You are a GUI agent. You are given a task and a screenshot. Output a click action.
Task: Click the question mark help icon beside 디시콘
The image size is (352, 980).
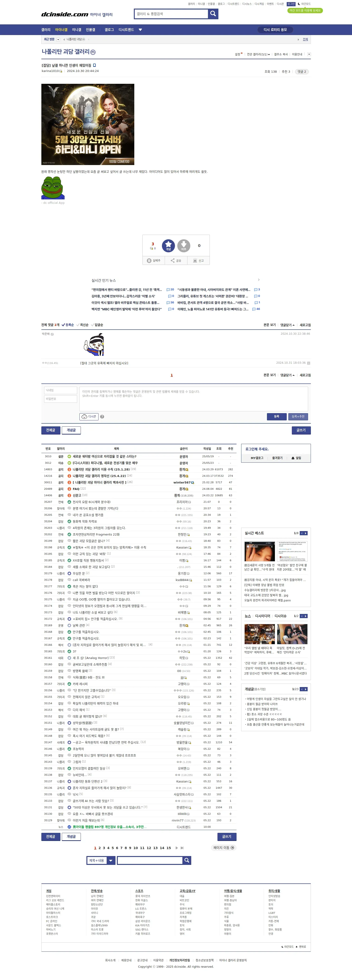(102, 417)
